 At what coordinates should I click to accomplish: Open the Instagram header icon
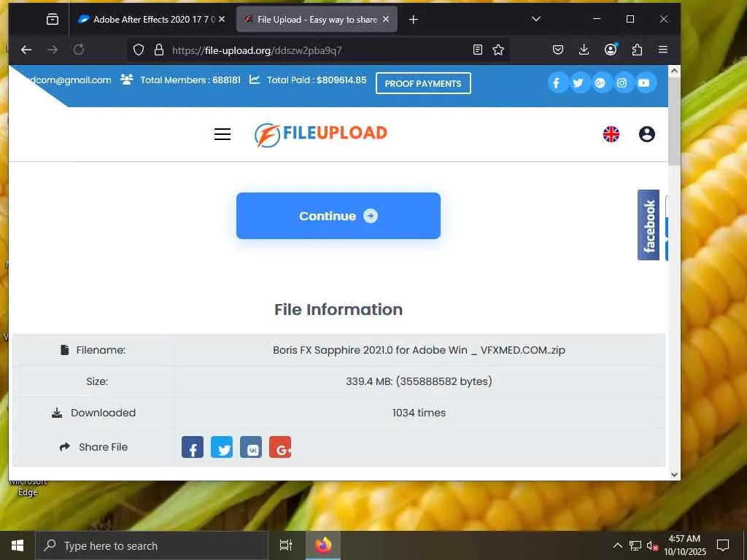point(622,83)
